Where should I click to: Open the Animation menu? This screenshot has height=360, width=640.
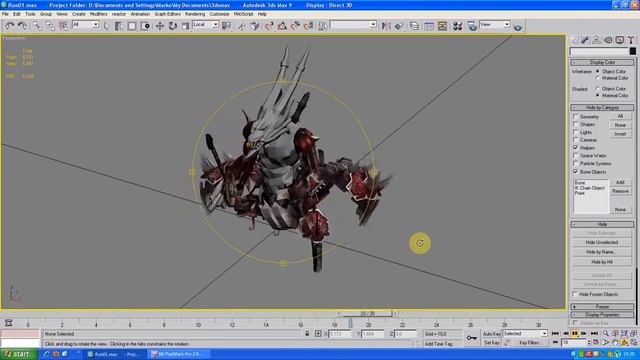(x=140, y=14)
